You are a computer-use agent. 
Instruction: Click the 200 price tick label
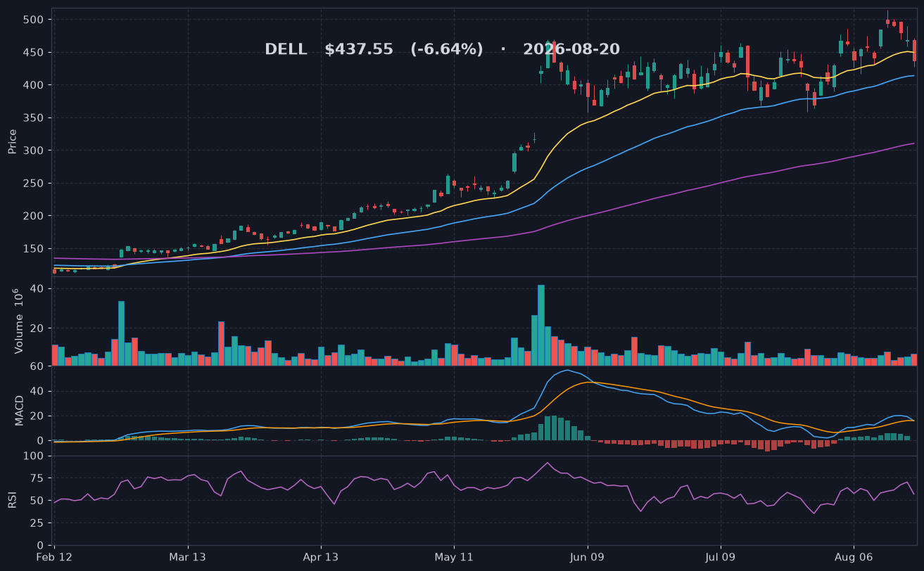pos(34,216)
